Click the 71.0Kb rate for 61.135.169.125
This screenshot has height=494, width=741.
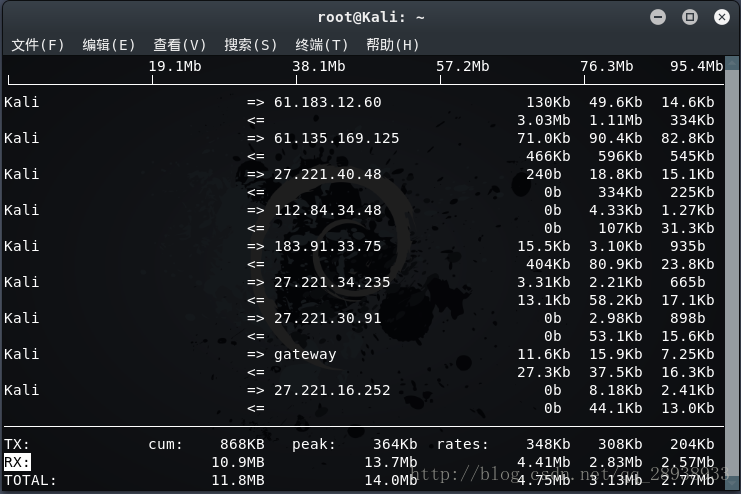pos(543,138)
